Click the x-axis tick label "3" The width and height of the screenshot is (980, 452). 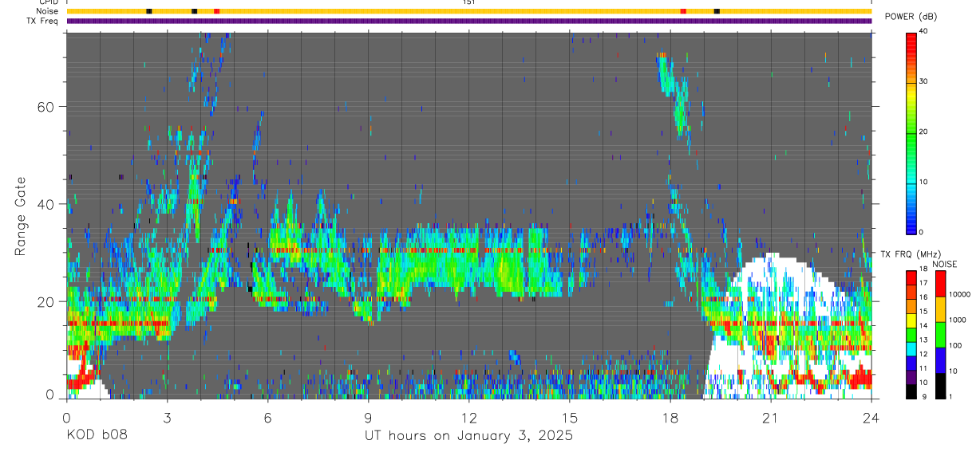tap(167, 418)
